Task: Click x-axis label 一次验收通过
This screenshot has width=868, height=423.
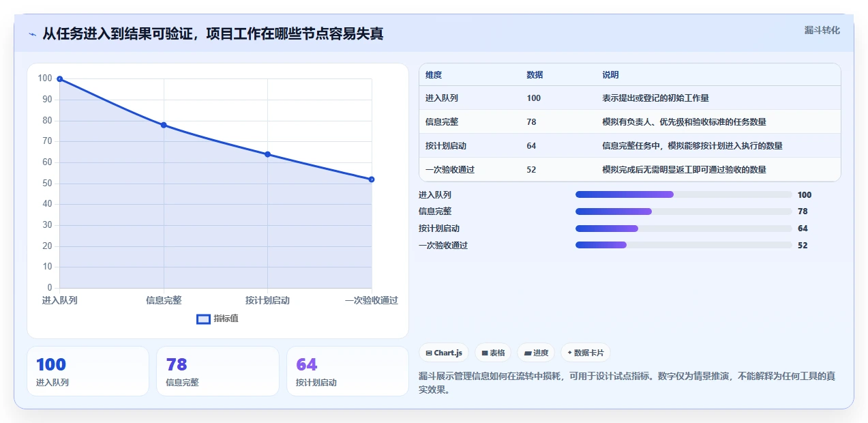Action: 372,300
